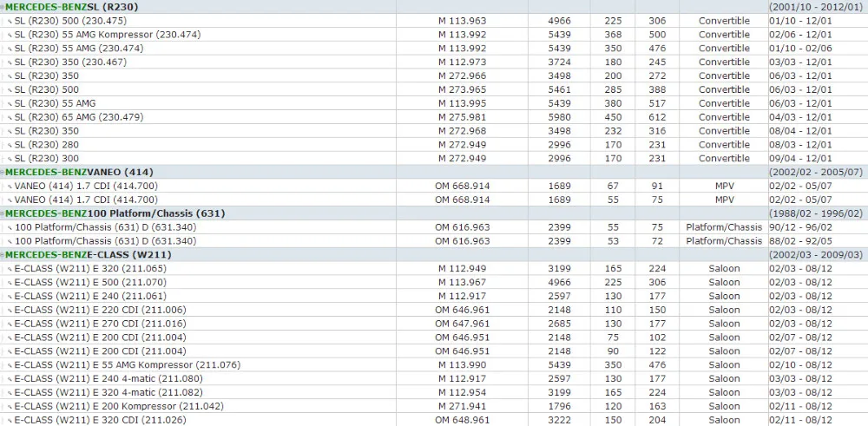Select SL (R230) 350 with 232 kW
Screen dimensions: 868x426
47,131
